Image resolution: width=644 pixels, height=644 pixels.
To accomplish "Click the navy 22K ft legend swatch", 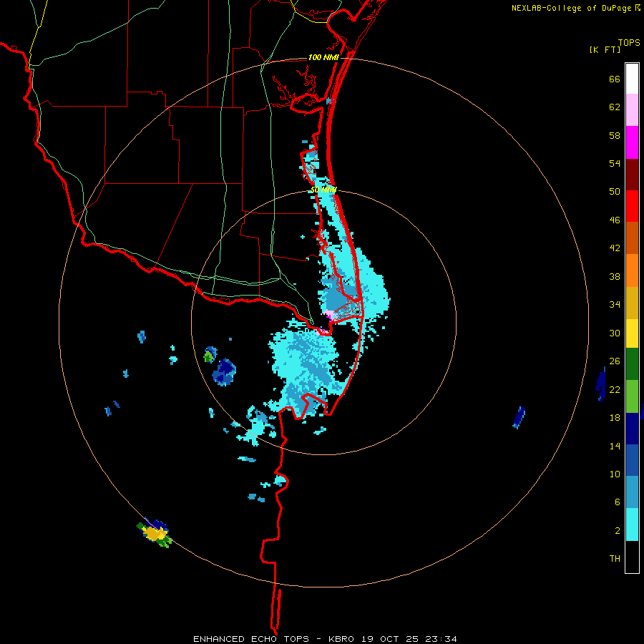I will (632, 429).
